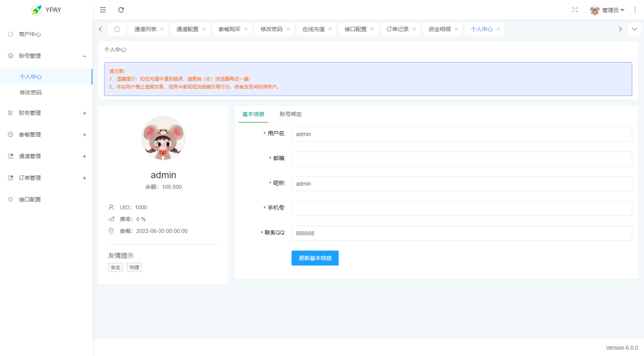
Task: Click the 手机号 input field
Action: [461, 208]
